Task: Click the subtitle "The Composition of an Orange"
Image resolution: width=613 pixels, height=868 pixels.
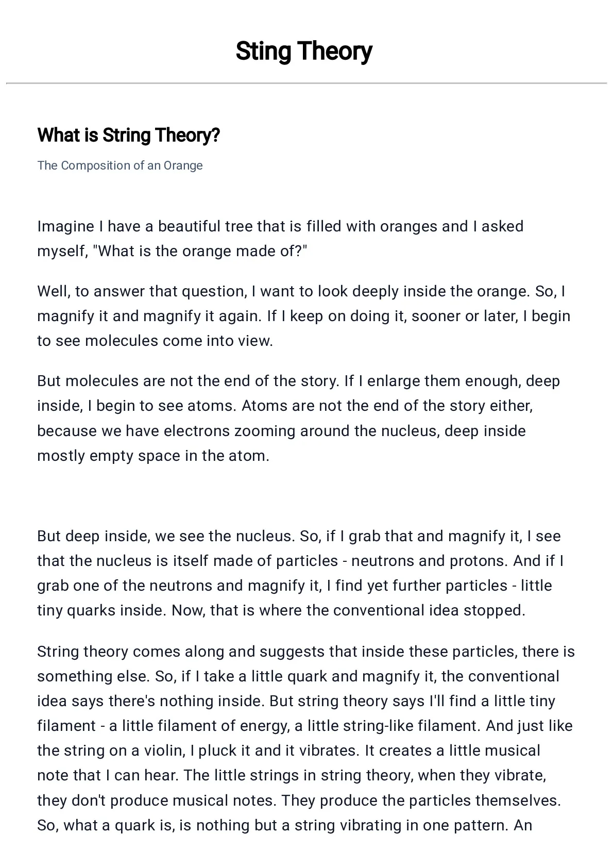Action: (x=120, y=165)
